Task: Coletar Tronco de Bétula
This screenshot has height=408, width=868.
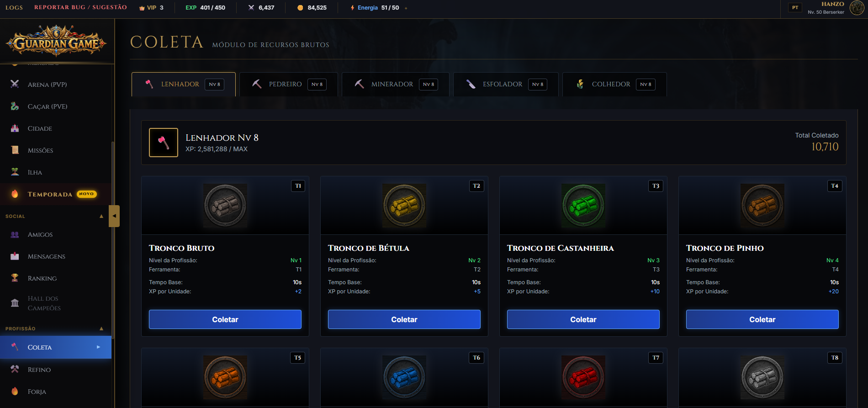Action: [x=404, y=319]
